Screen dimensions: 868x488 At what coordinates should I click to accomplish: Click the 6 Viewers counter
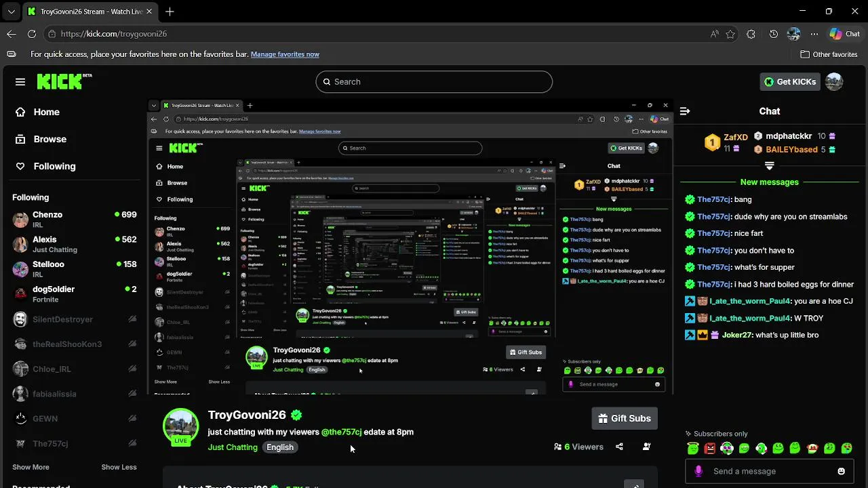[x=578, y=447]
